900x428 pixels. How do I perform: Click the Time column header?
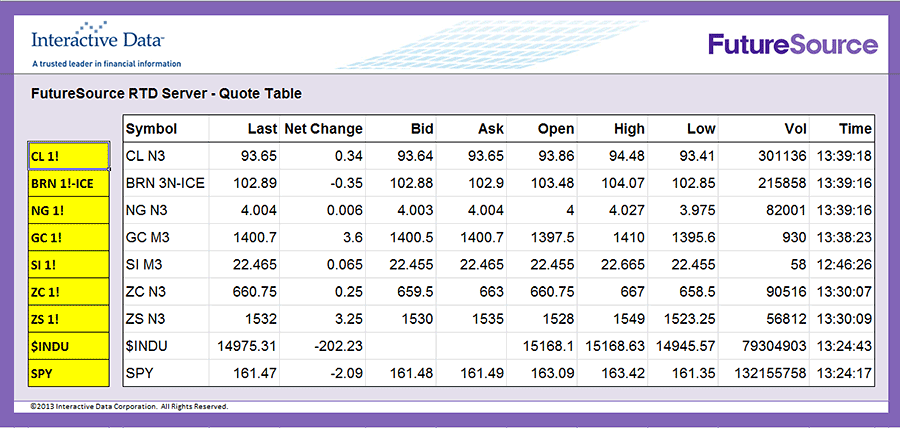tap(855, 129)
